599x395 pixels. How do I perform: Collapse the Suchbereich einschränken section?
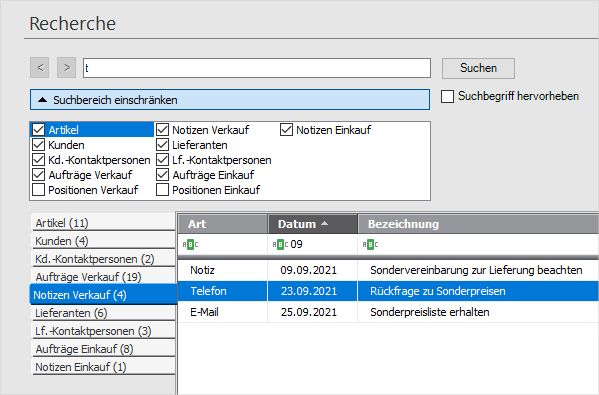tap(230, 100)
